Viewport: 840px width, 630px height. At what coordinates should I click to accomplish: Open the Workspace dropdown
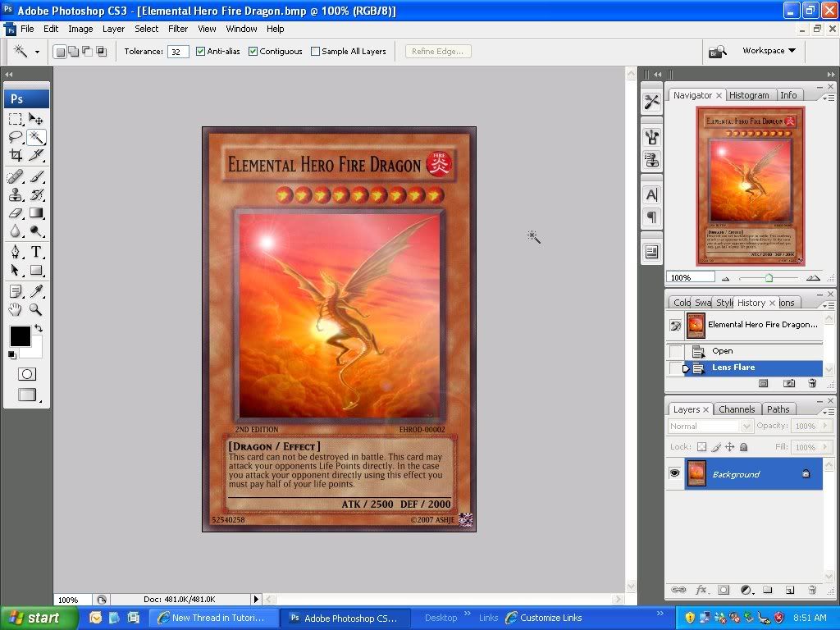click(769, 51)
